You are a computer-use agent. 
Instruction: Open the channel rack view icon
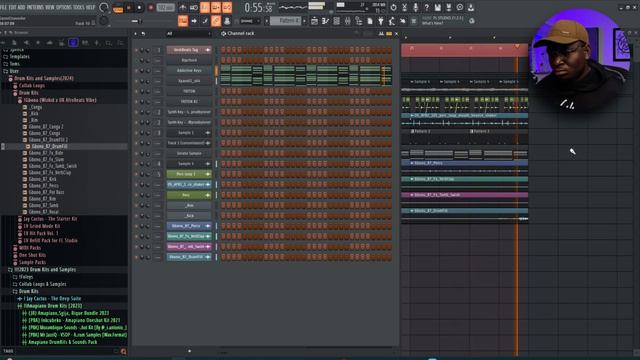point(336,21)
